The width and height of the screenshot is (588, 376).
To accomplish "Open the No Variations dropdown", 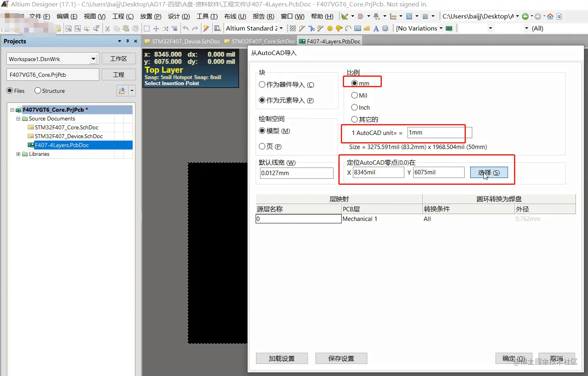I will pyautogui.click(x=441, y=29).
